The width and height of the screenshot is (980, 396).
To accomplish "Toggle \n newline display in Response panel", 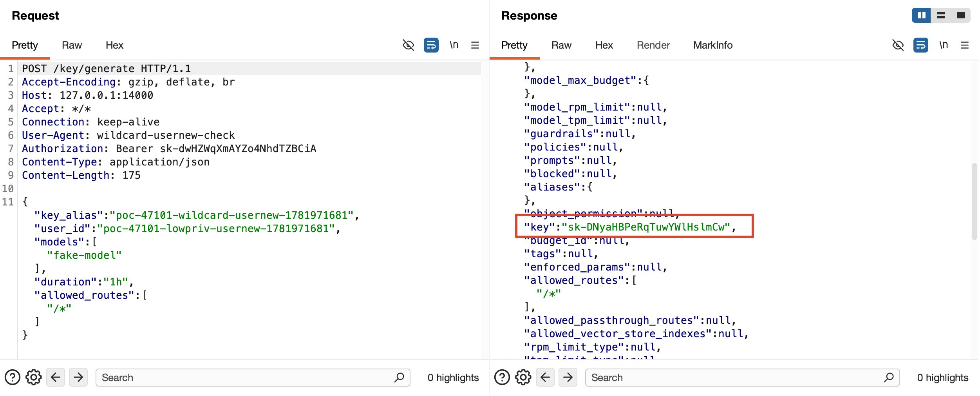I will pyautogui.click(x=944, y=45).
